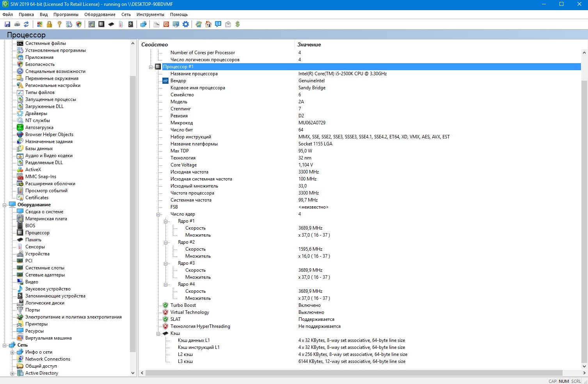This screenshot has width=588, height=384.
Task: Select Видео in the tree
Action: 32,282
